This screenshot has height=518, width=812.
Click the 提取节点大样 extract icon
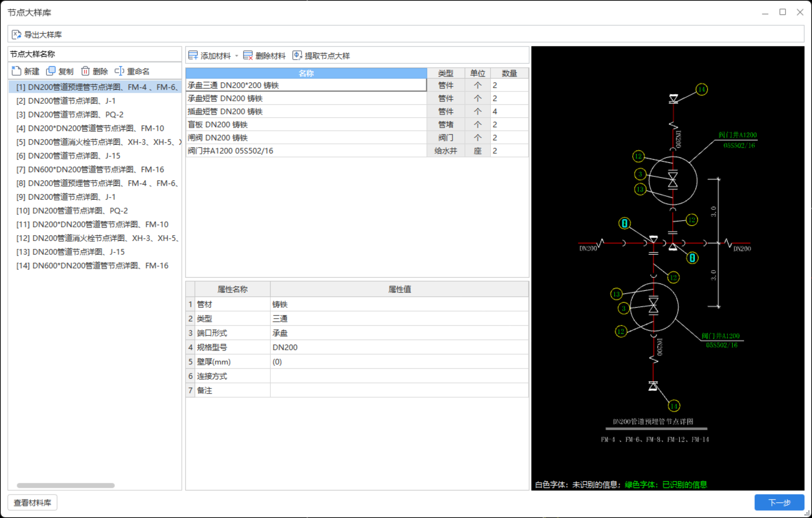point(297,56)
